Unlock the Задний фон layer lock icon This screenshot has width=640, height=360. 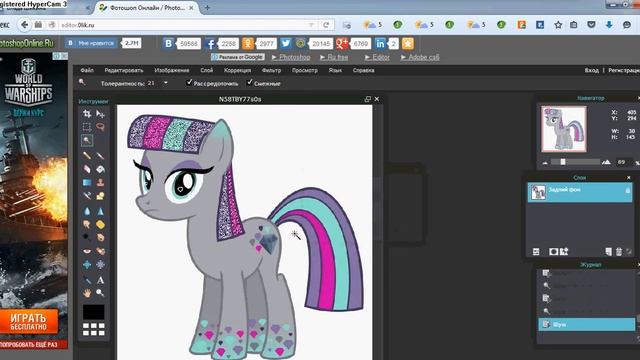point(627,190)
